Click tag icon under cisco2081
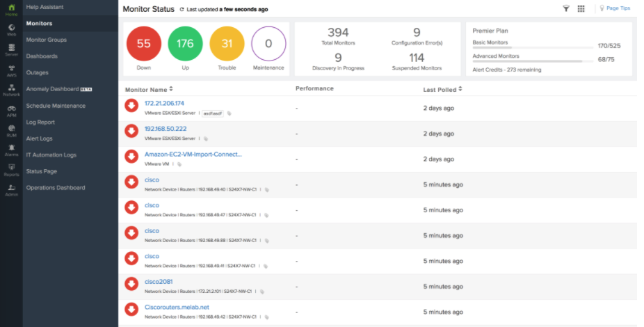644x327 pixels. tap(262, 292)
